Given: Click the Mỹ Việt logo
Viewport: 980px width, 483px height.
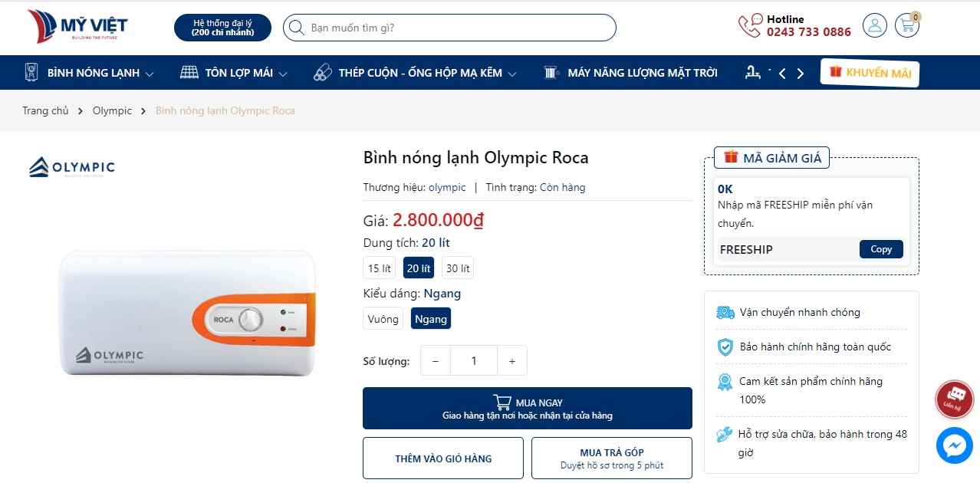Looking at the screenshot, I should tap(77, 26).
